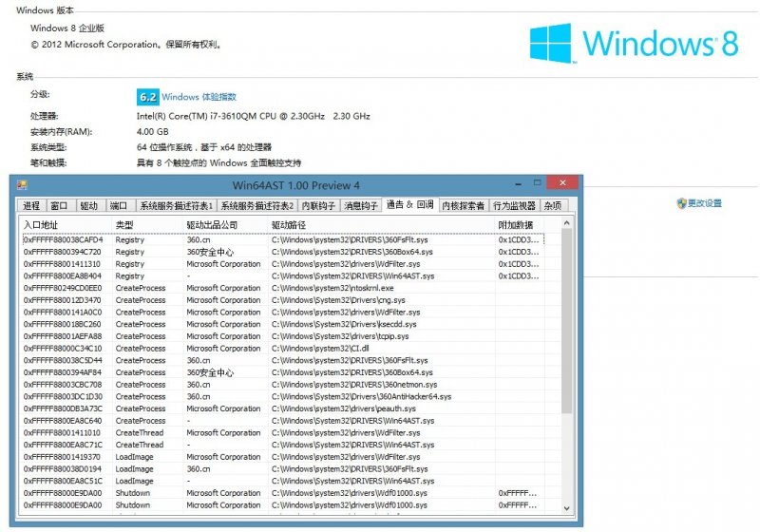This screenshot has height=532, width=760.
Task: Select address 0xFFFFF88001419370 LoadImage row
Action: [x=283, y=457]
